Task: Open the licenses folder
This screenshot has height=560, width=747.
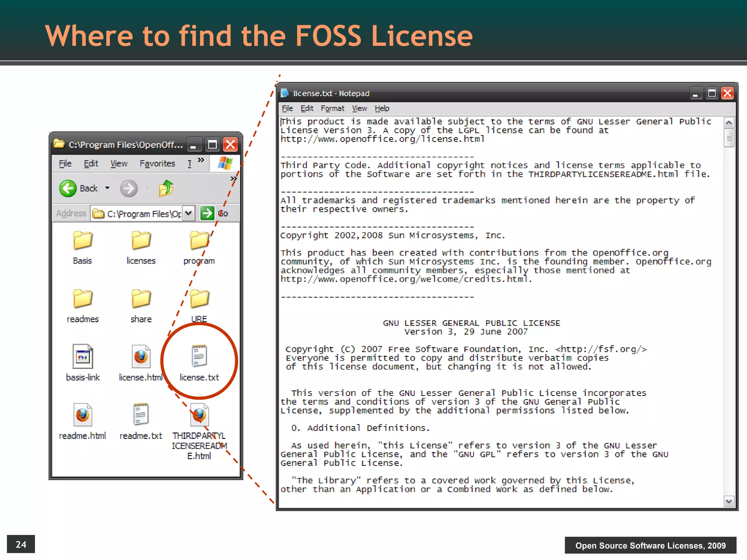Action: click(x=141, y=241)
